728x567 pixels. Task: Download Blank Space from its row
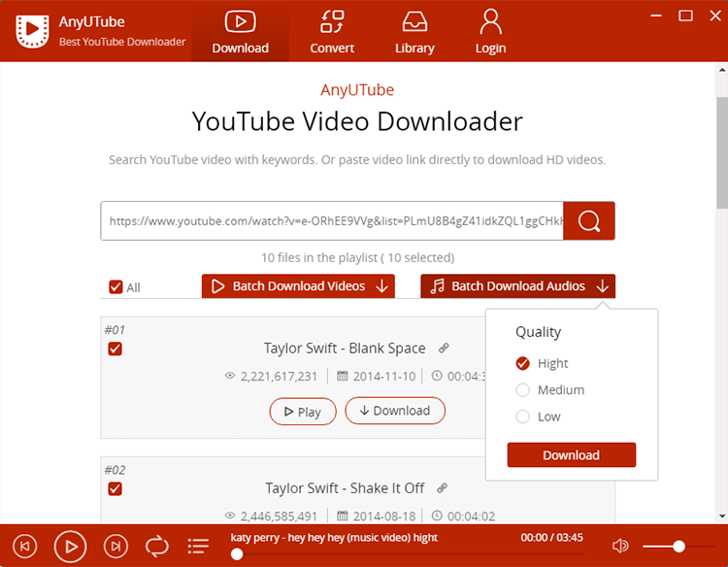click(x=395, y=411)
